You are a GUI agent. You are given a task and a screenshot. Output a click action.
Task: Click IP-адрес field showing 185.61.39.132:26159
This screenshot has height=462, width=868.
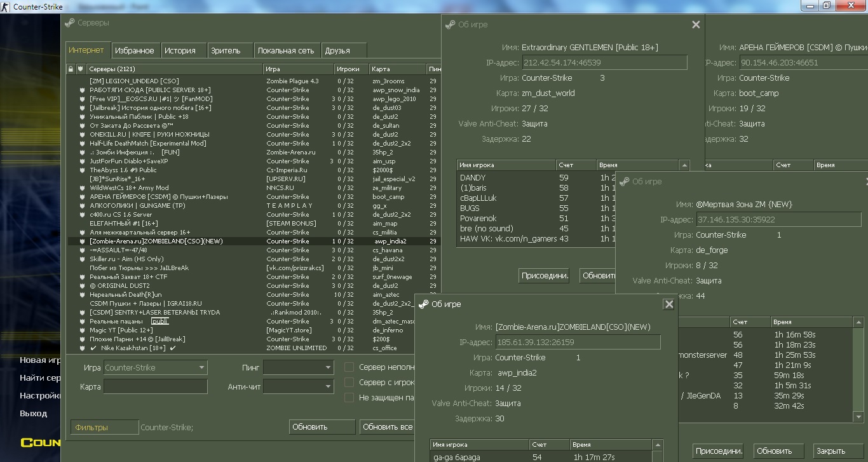click(578, 342)
